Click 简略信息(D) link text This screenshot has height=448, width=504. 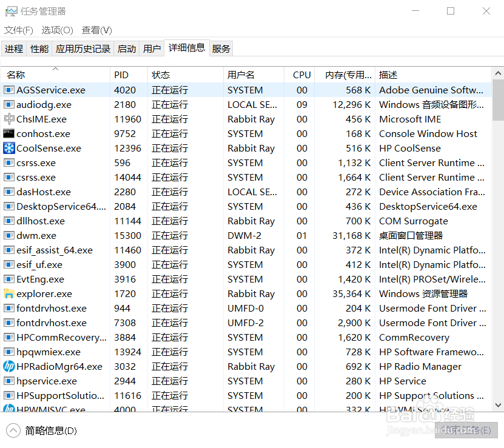point(51,430)
